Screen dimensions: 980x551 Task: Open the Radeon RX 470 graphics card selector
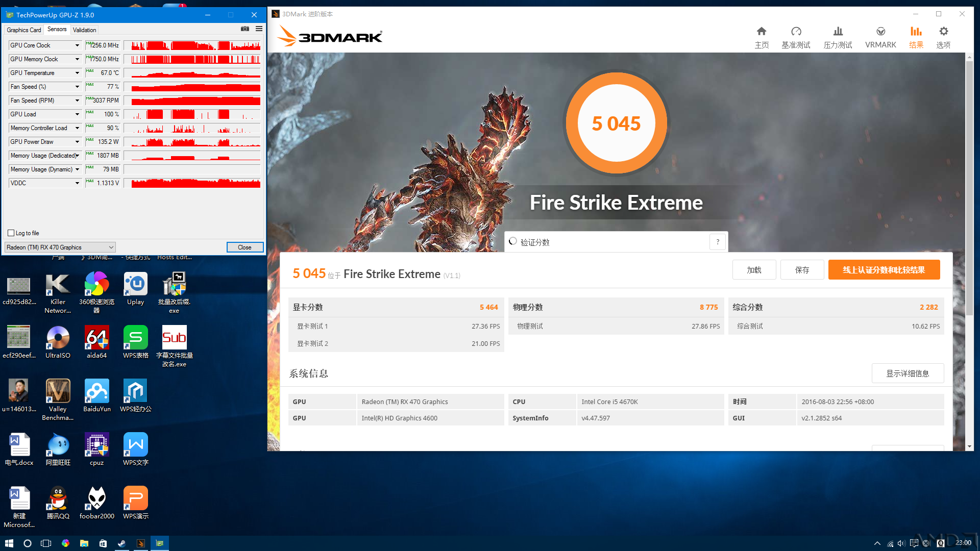[x=60, y=247]
